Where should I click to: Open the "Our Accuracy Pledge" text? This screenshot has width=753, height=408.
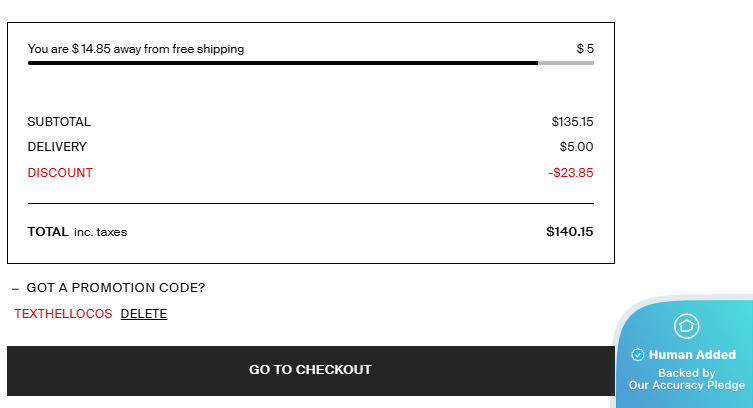686,385
